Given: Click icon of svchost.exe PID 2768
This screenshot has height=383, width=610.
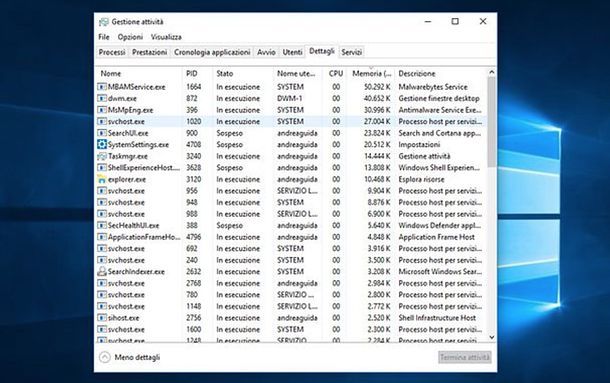Looking at the screenshot, I should [102, 283].
